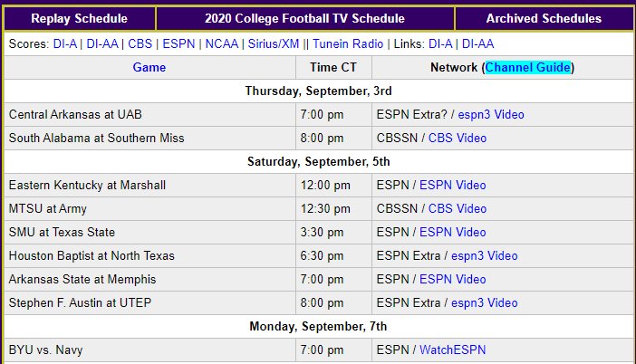This screenshot has height=364, width=636.
Task: Open CBS Video for South Alabama game
Action: pyautogui.click(x=458, y=139)
